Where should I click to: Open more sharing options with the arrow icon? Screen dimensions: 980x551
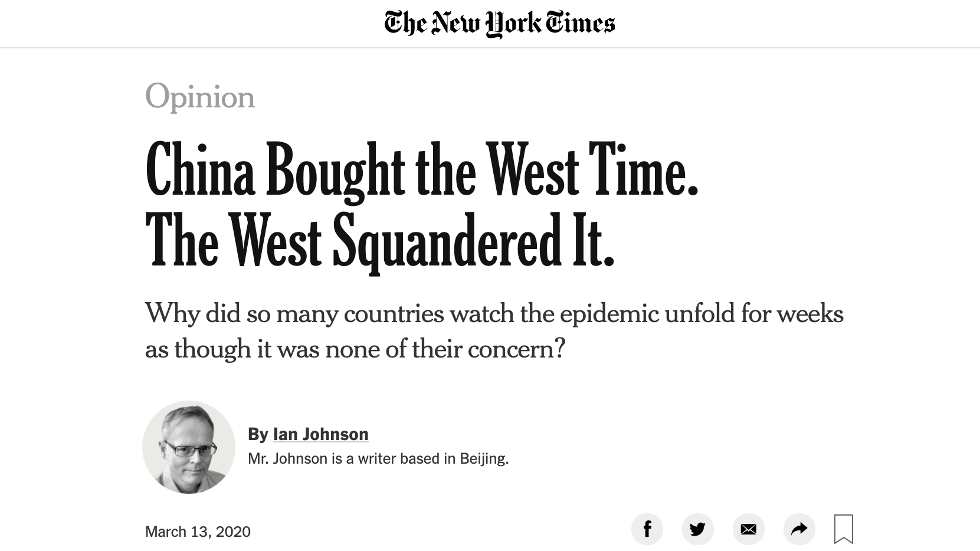click(x=799, y=529)
